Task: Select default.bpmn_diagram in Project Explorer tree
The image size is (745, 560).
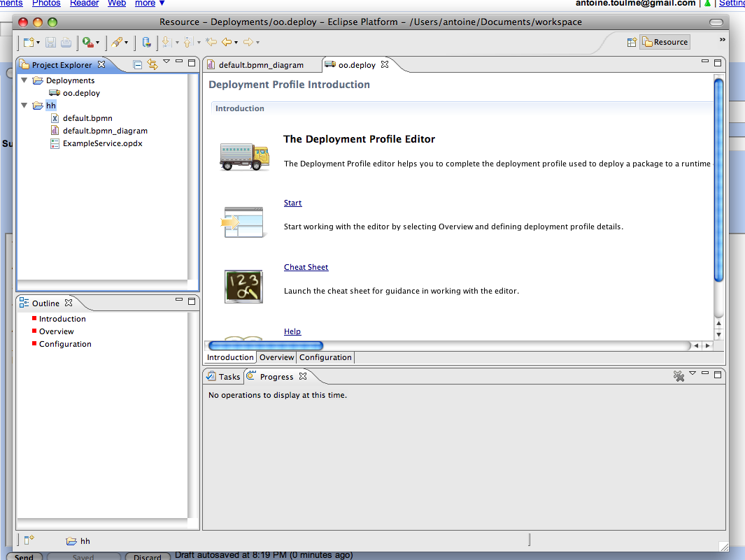Action: click(x=105, y=131)
